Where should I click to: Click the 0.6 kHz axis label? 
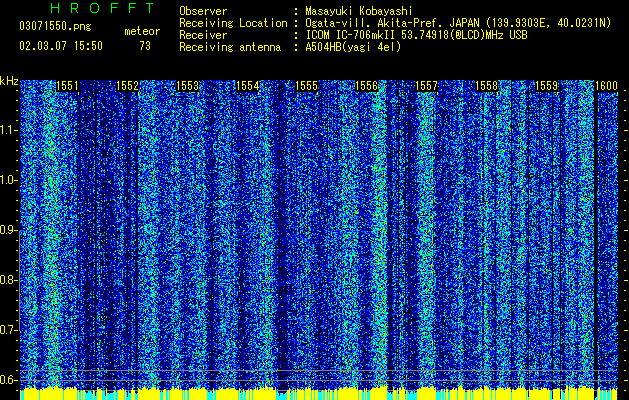[9, 380]
